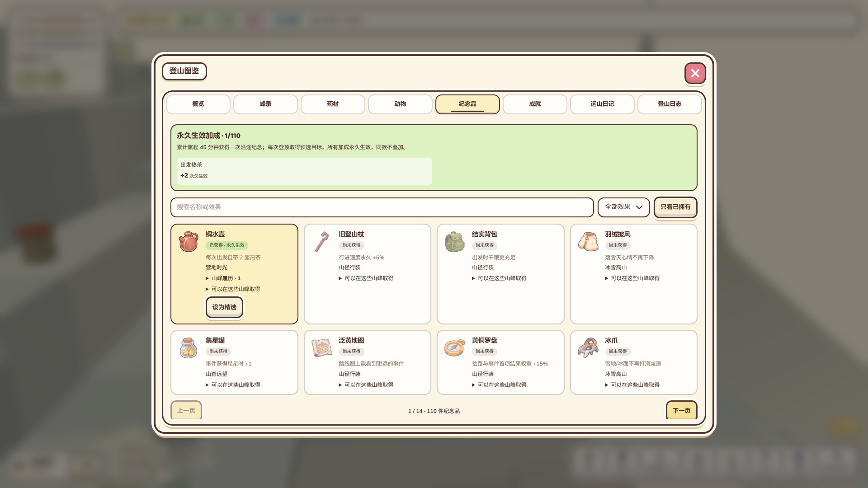
Task: Expand 可以在这些山峰取得 under 结实背包
Action: [499, 278]
